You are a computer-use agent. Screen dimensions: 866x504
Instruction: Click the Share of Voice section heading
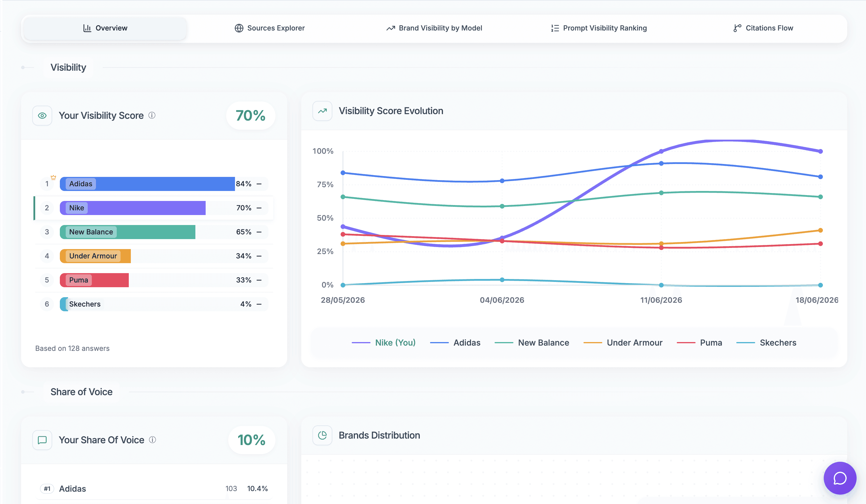(82, 392)
